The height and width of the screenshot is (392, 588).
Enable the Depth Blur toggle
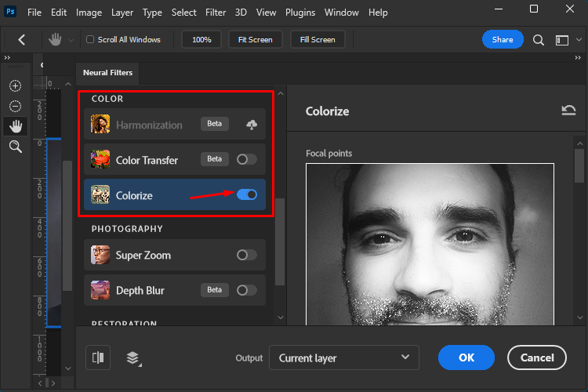(x=247, y=290)
